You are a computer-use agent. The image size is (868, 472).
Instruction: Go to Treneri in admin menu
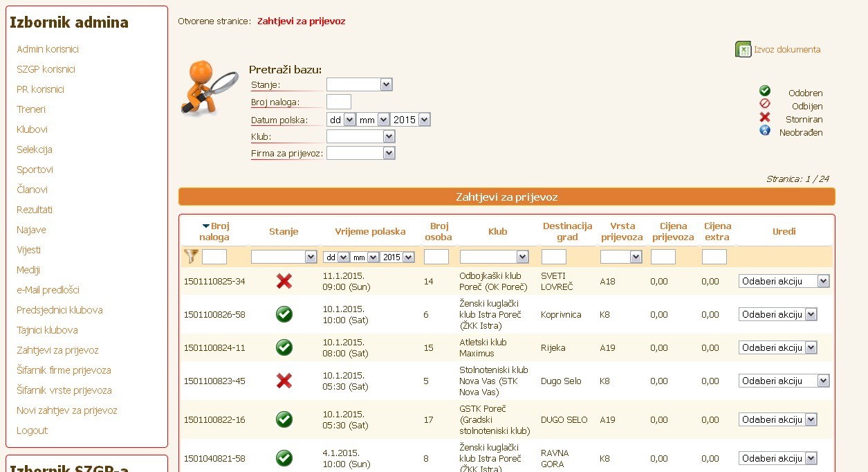[x=31, y=109]
